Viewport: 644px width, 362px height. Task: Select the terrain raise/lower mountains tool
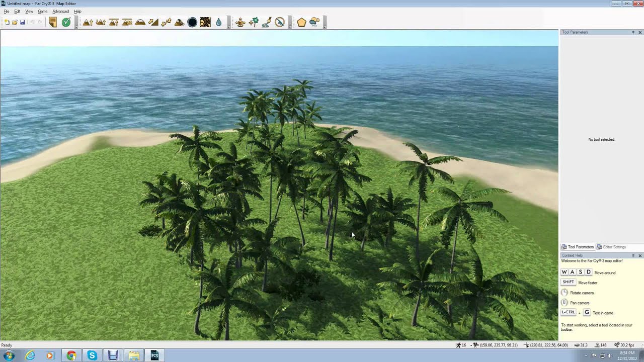[x=101, y=22]
